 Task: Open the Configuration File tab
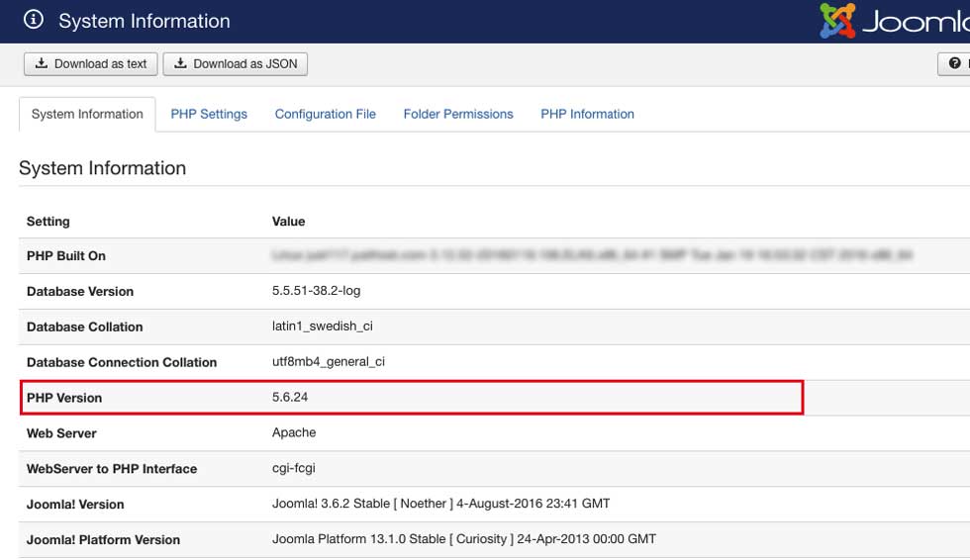pyautogui.click(x=326, y=115)
